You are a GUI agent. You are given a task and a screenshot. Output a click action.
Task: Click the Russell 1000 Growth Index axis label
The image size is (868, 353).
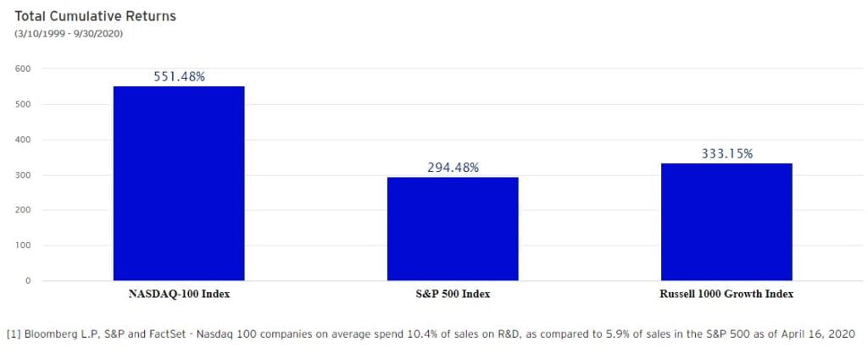click(726, 295)
